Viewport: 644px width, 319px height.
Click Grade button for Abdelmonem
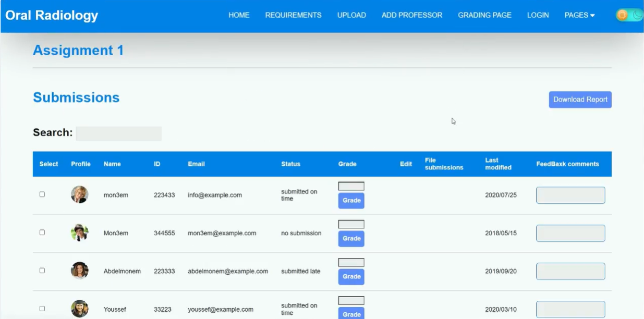click(x=351, y=277)
